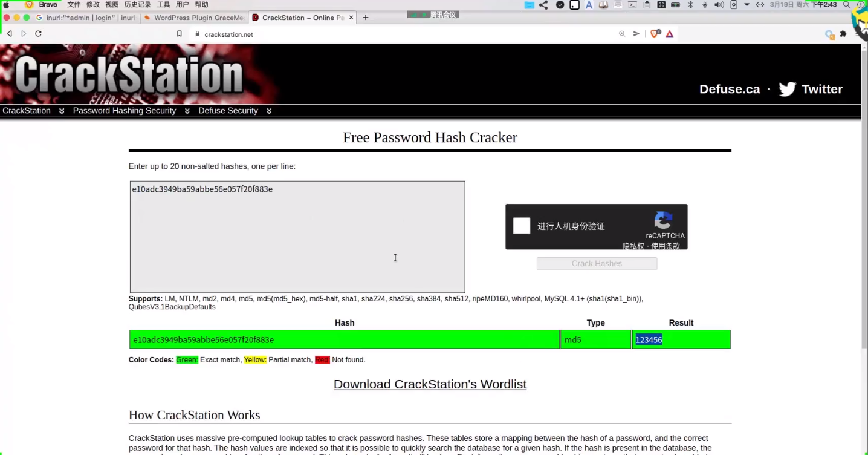Click the extension icon with orange badge

click(830, 34)
